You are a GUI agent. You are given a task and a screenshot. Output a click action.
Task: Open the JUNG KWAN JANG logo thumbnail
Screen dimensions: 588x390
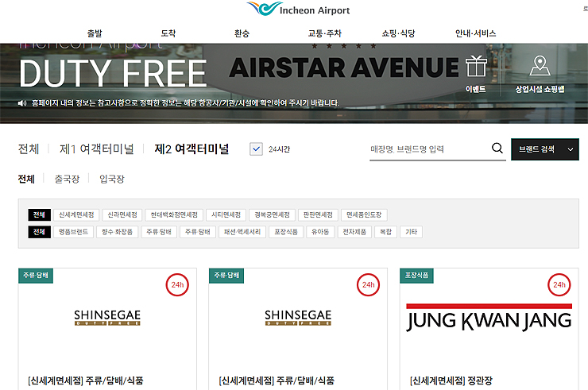tap(489, 318)
